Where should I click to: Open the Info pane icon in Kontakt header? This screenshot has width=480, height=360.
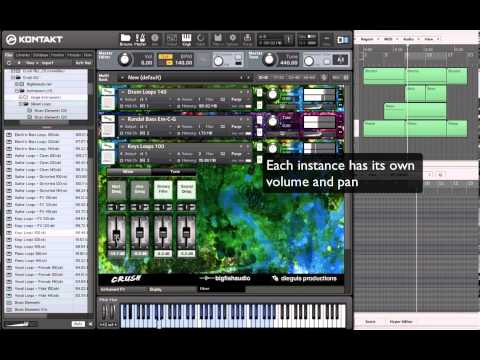pos(155,39)
